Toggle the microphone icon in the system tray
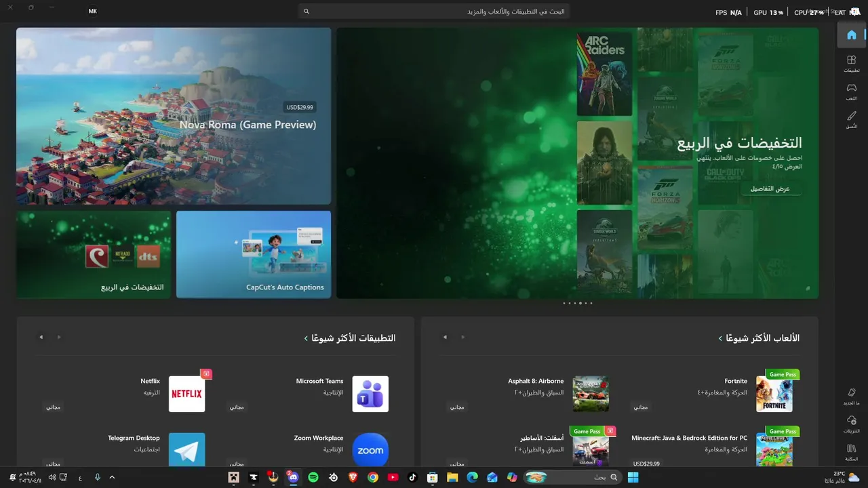The image size is (868, 488). coord(98,477)
